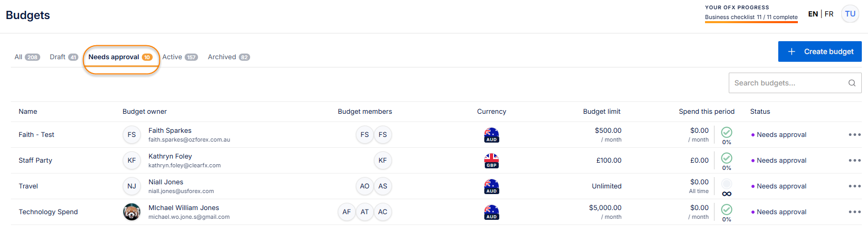This screenshot has height=226, width=868.
Task: Click the spend progress circle for Faith - Test
Action: coord(727,132)
